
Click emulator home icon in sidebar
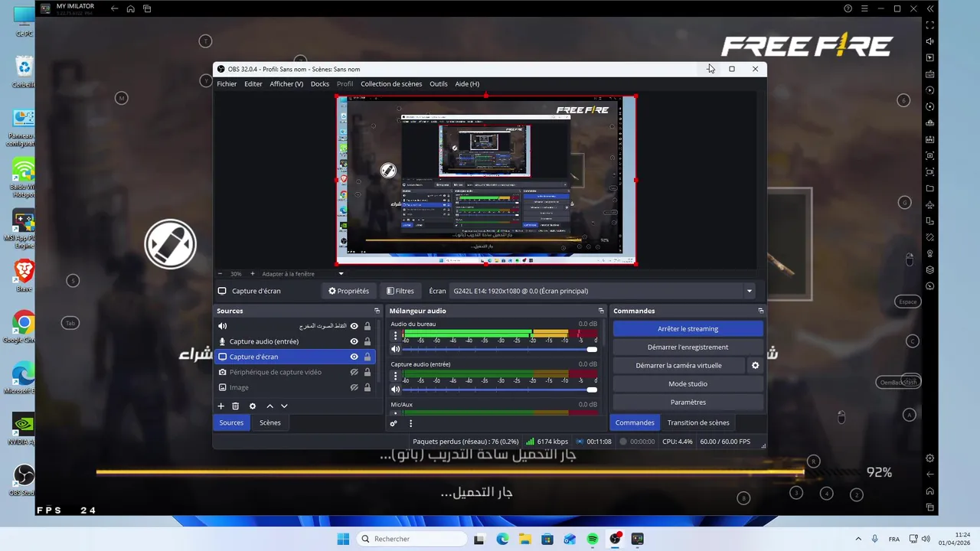pyautogui.click(x=930, y=491)
